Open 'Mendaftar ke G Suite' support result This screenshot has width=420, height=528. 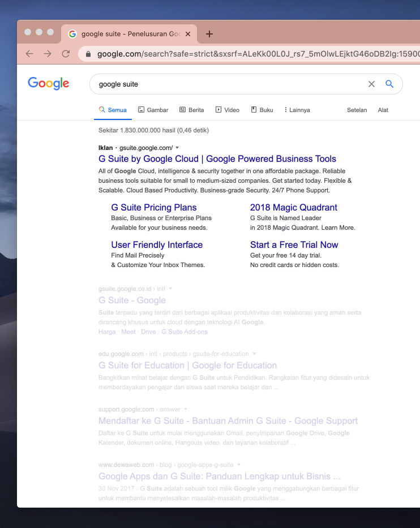228,421
